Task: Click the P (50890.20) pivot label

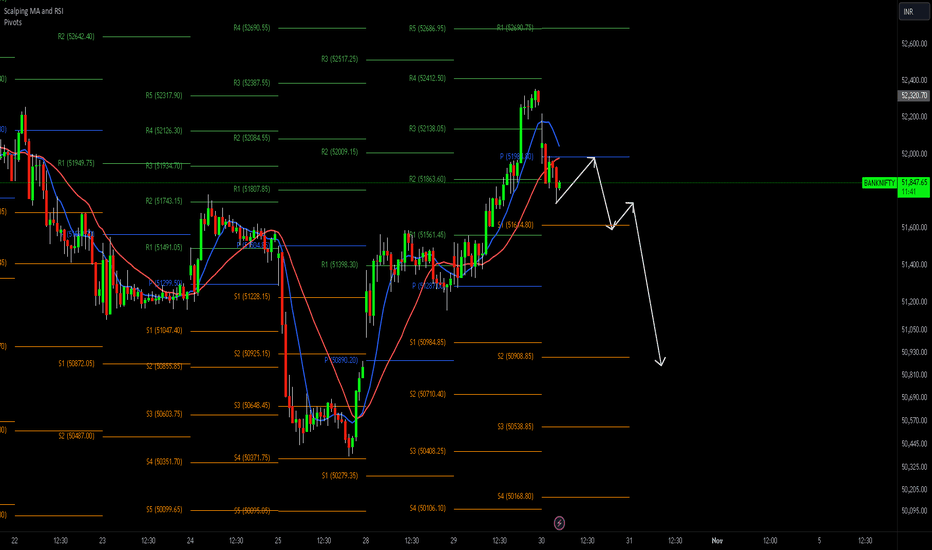Action: [x=342, y=360]
